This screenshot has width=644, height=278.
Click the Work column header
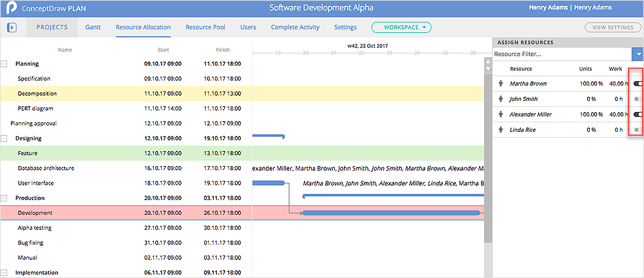(616, 69)
